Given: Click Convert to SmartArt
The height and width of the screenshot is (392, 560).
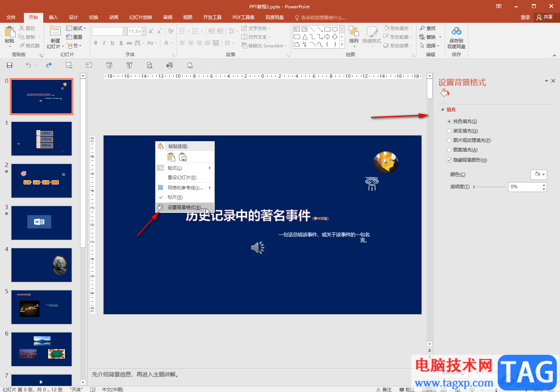Looking at the screenshot, I should (x=264, y=46).
